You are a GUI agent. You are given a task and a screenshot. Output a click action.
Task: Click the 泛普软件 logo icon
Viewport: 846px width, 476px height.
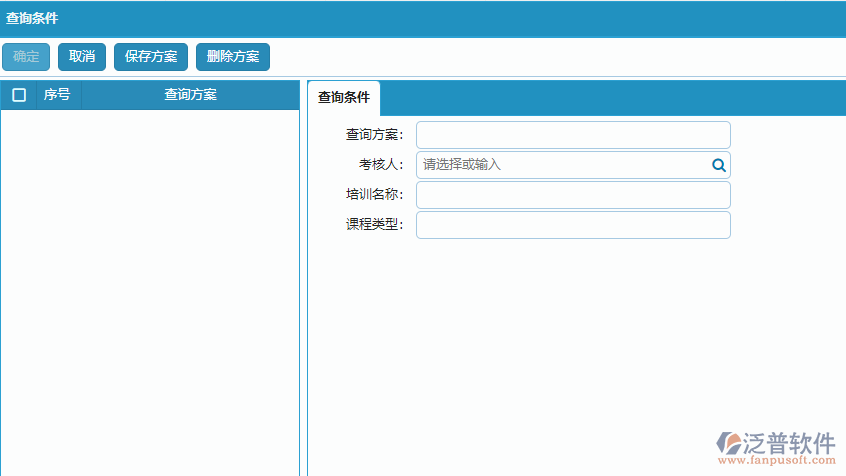(x=730, y=444)
